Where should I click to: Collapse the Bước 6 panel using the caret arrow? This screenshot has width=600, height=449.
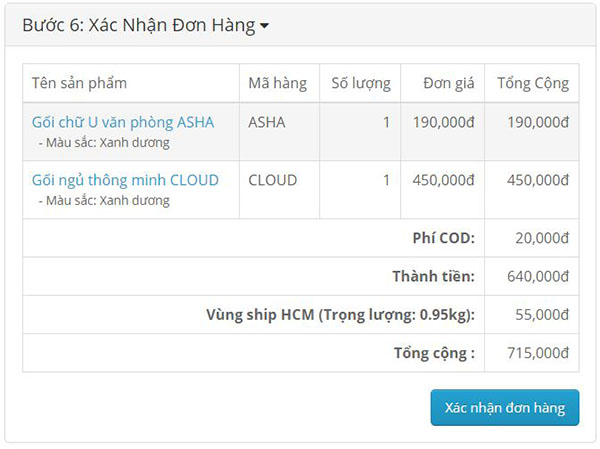[x=264, y=27]
